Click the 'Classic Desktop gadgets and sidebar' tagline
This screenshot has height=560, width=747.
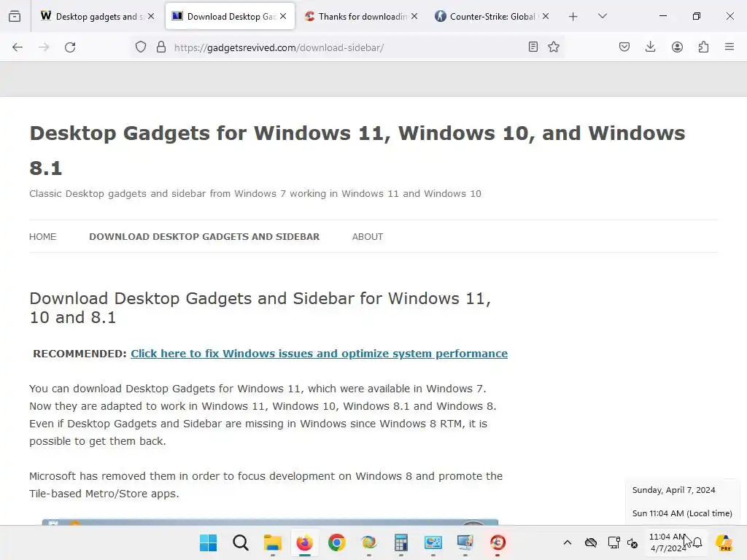[x=255, y=194]
